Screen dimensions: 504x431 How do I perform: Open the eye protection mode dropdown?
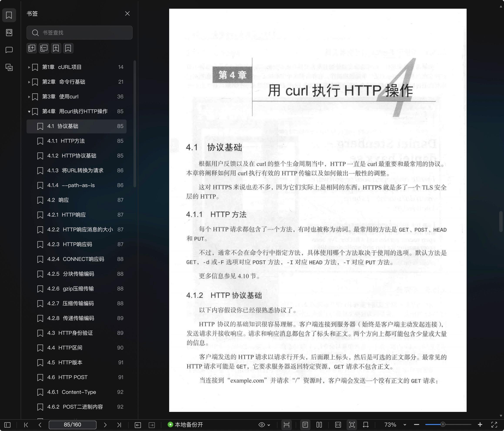(264, 425)
